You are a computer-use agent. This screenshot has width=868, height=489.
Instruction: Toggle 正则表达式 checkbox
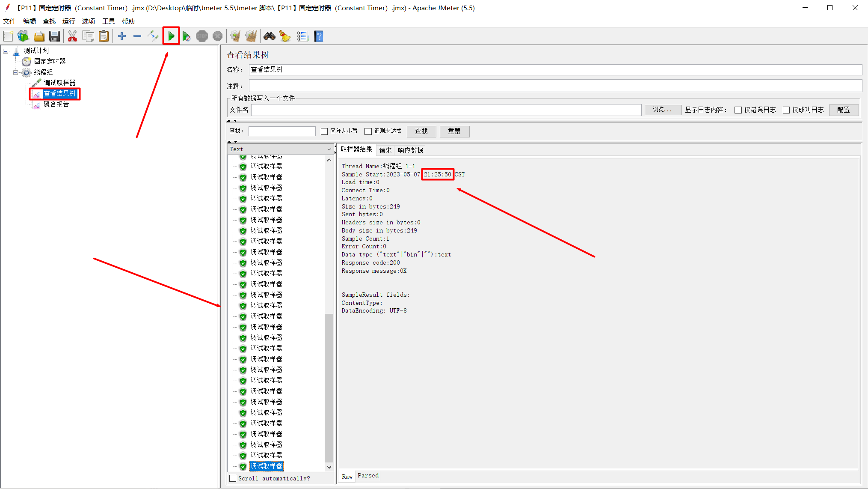point(368,131)
